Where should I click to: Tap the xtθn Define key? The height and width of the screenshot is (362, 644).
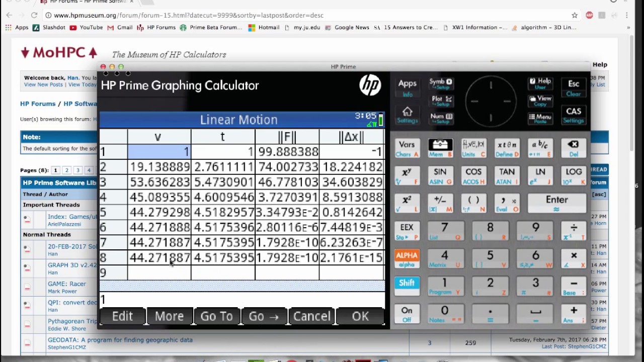click(506, 149)
